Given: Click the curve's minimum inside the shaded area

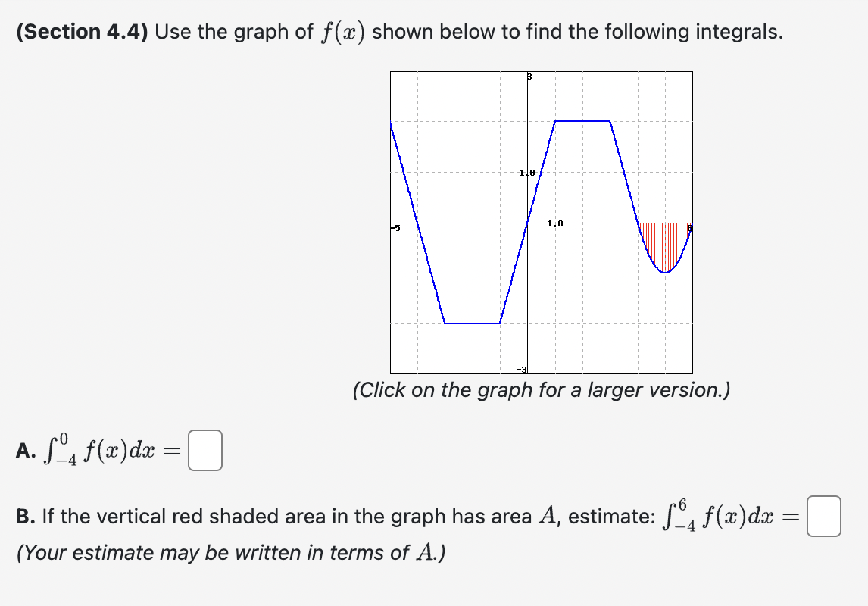Looking at the screenshot, I should [x=664, y=271].
